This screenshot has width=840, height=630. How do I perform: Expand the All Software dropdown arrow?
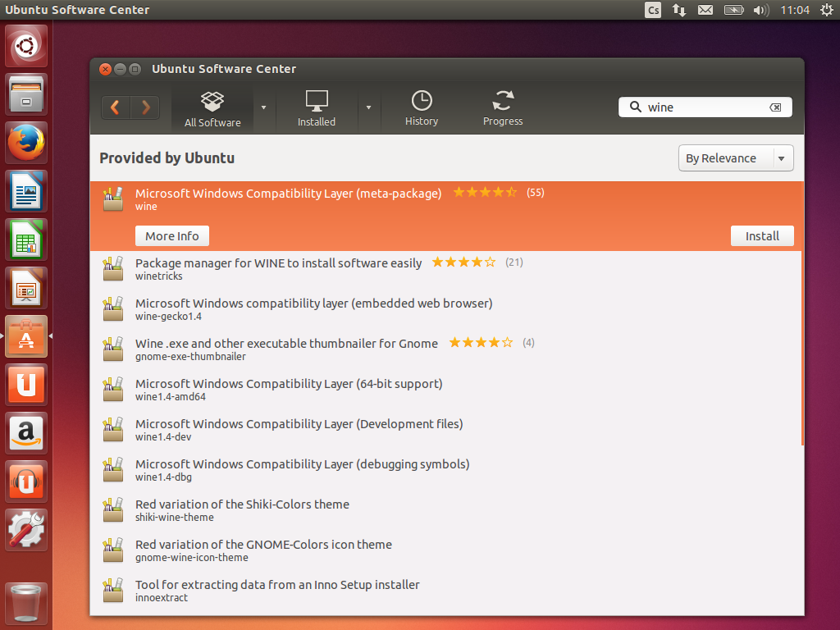263,107
